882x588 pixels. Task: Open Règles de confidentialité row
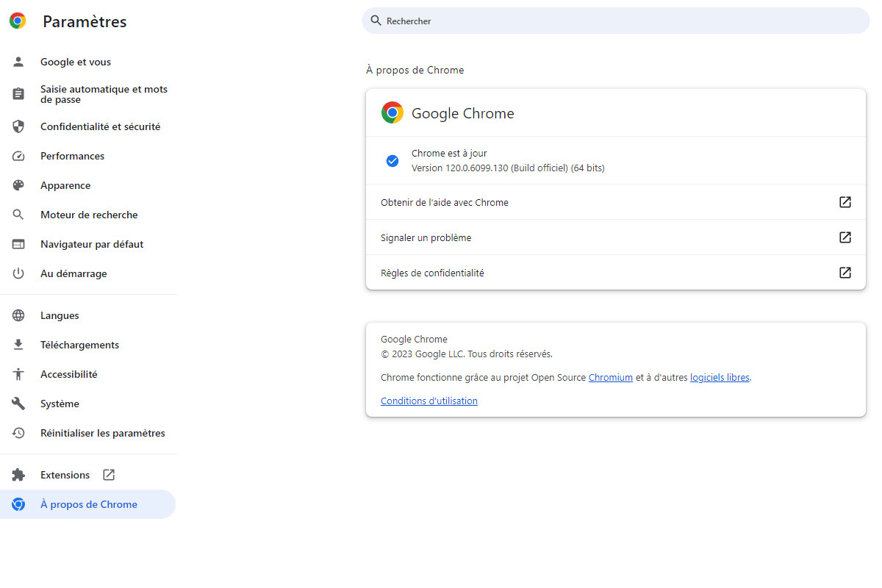coord(616,273)
